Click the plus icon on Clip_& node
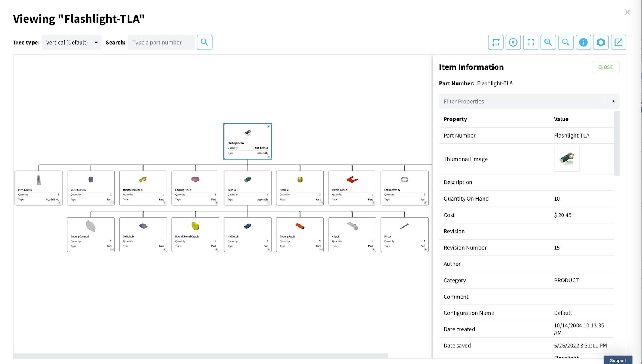Viewport: 642px width, 364px height. pos(374,250)
